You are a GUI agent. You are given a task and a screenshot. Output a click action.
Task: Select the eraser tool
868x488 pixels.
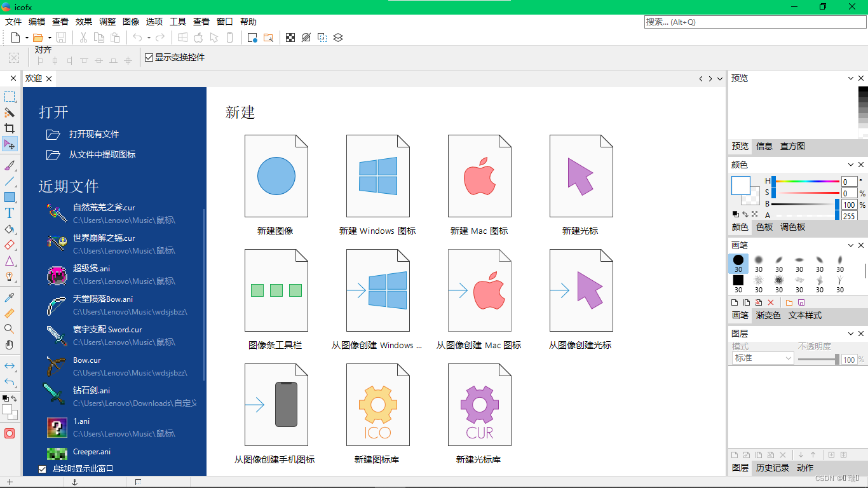[10, 245]
